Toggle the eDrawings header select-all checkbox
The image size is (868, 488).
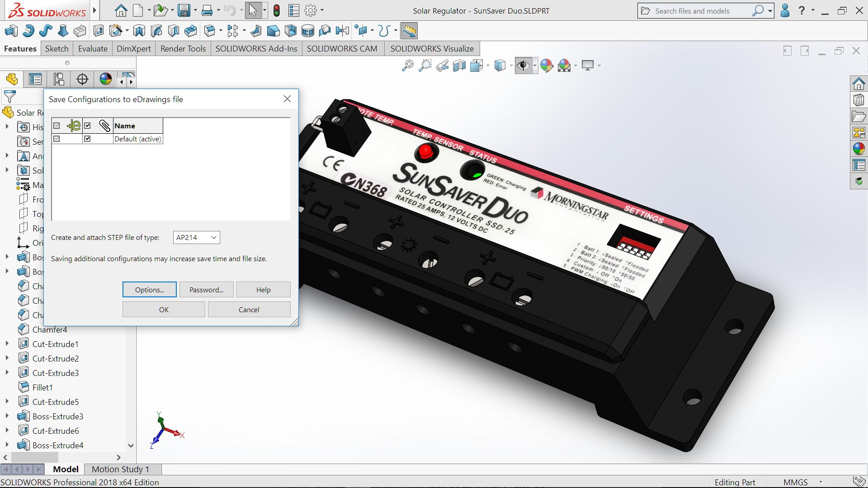pyautogui.click(x=57, y=126)
